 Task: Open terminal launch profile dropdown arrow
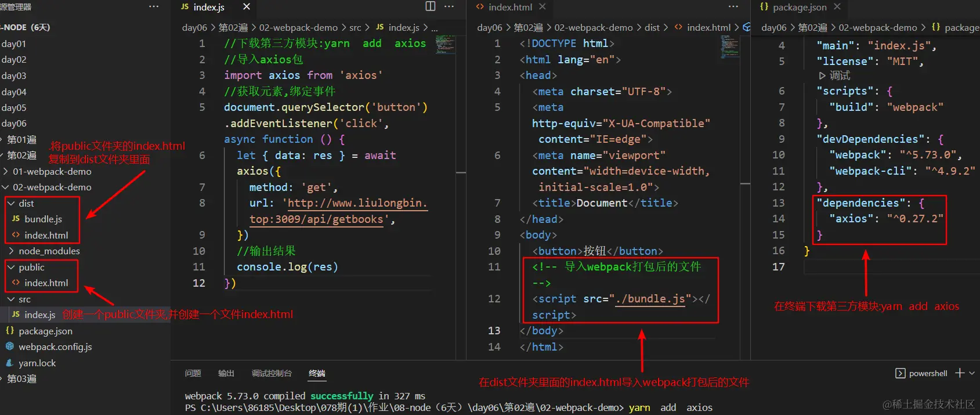point(972,373)
